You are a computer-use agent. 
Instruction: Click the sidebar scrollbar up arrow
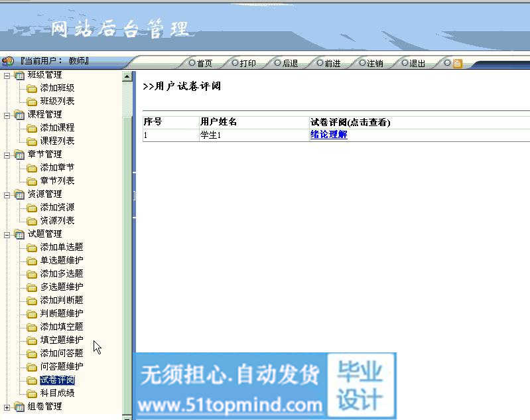127,76
